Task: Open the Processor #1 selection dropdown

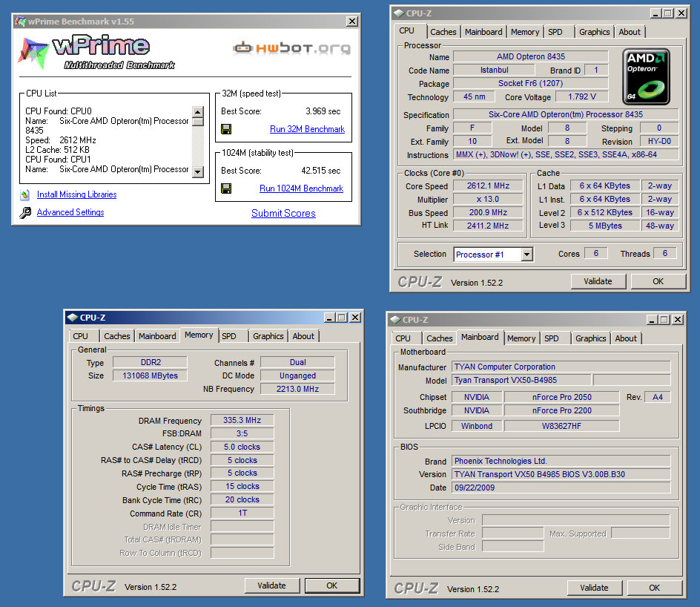Action: coord(527,255)
